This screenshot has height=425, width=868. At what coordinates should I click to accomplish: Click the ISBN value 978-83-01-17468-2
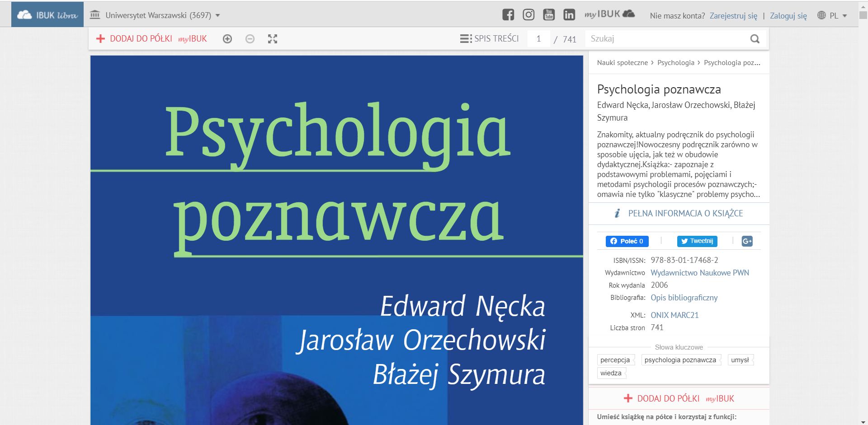[x=684, y=260]
